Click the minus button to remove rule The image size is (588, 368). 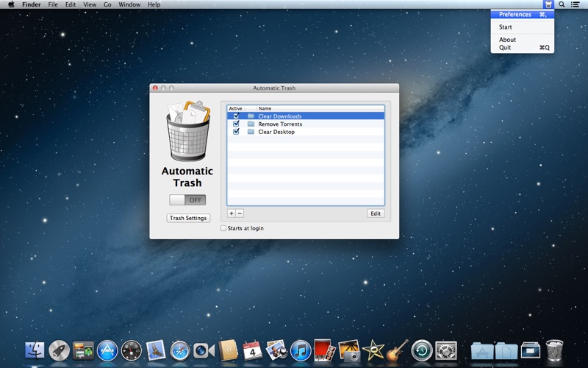click(240, 213)
